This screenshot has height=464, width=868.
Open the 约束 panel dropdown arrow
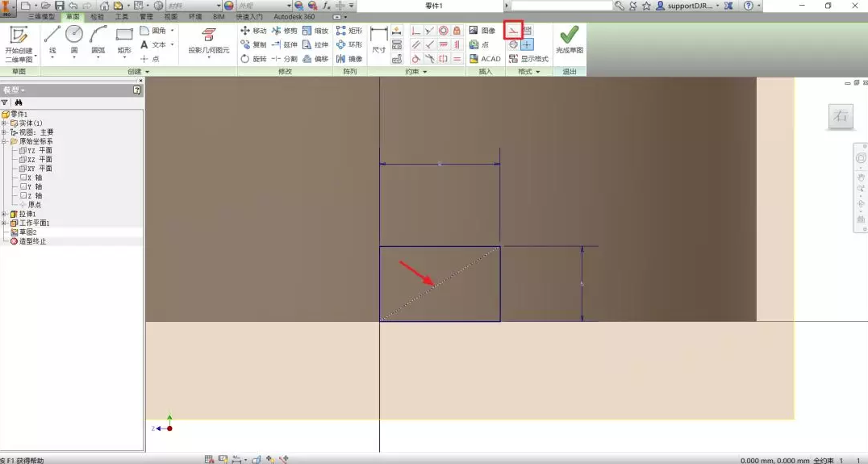point(424,72)
